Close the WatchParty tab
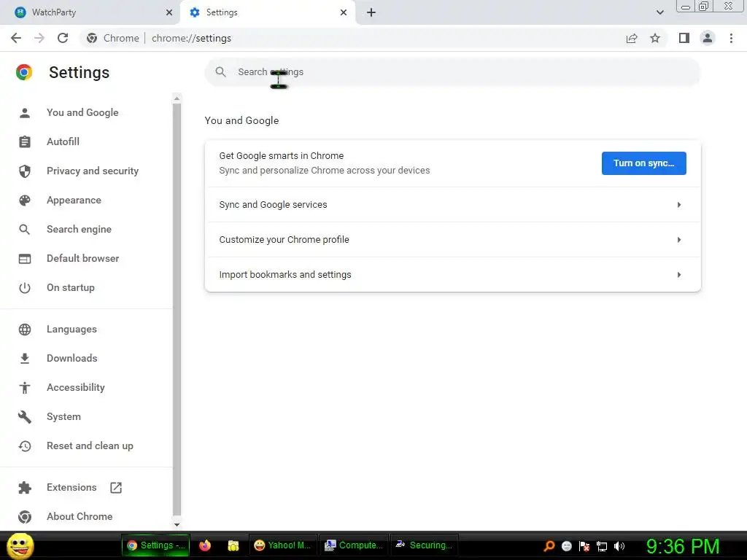 coord(169,12)
